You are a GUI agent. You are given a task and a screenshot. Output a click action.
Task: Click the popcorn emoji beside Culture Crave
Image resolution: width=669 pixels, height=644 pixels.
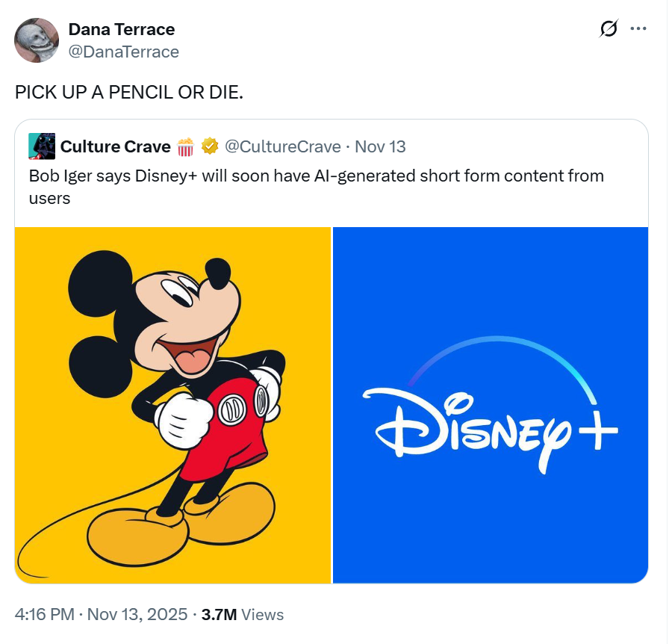click(x=186, y=146)
